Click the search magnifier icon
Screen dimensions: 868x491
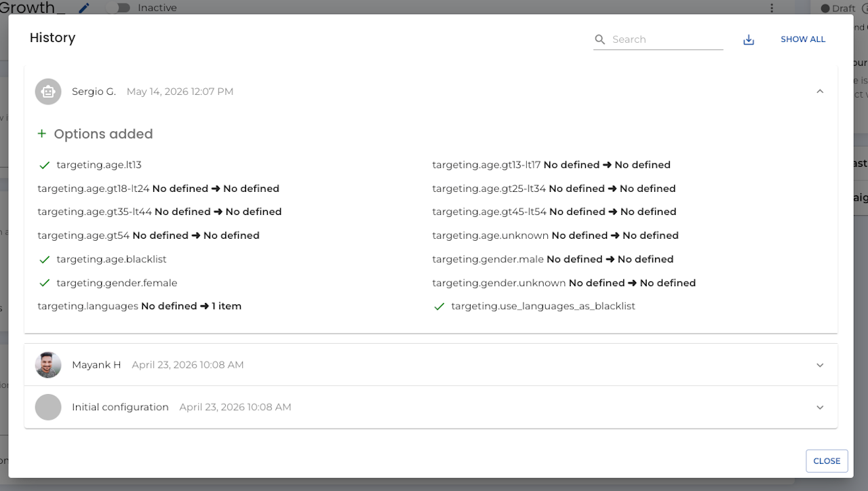pos(599,40)
